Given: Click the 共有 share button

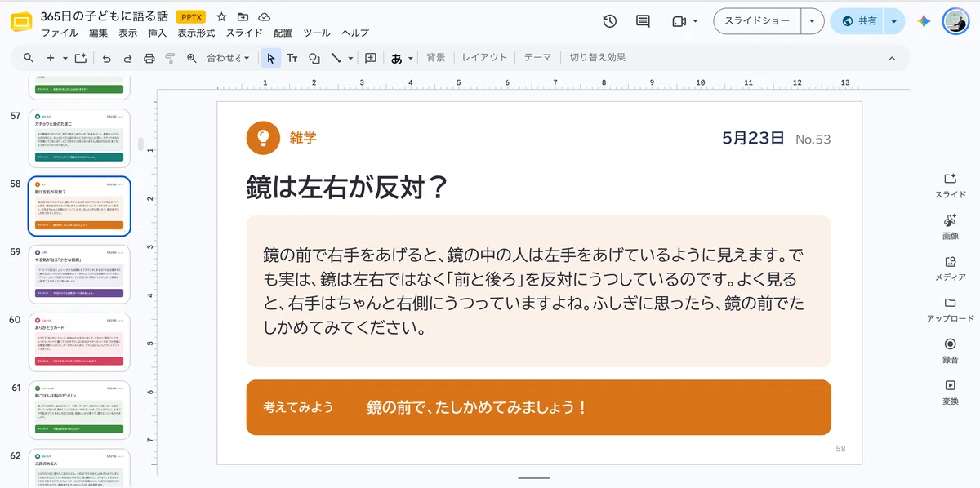Looking at the screenshot, I should 858,21.
